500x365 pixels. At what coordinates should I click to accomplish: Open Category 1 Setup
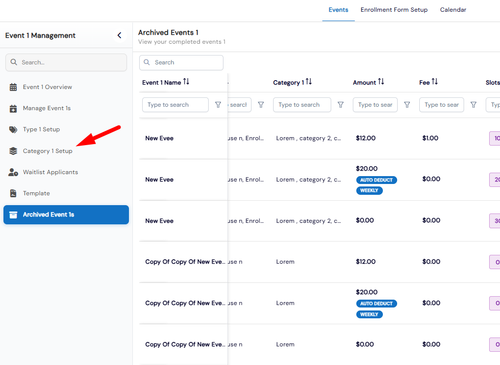pos(48,151)
